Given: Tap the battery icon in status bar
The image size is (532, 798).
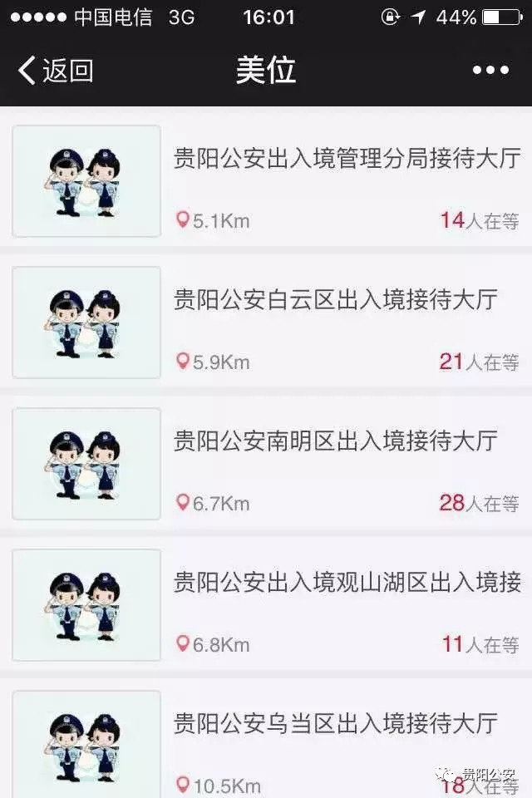Looking at the screenshot, I should click(502, 17).
